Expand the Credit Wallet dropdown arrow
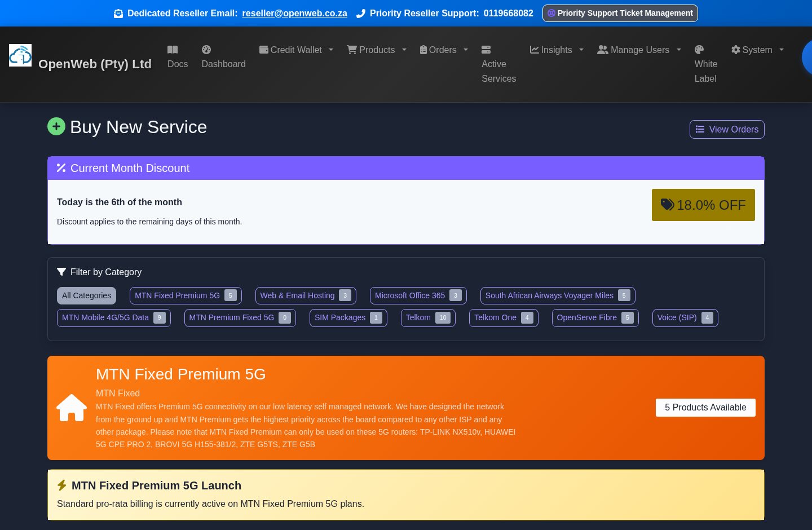The image size is (812, 530). click(331, 50)
